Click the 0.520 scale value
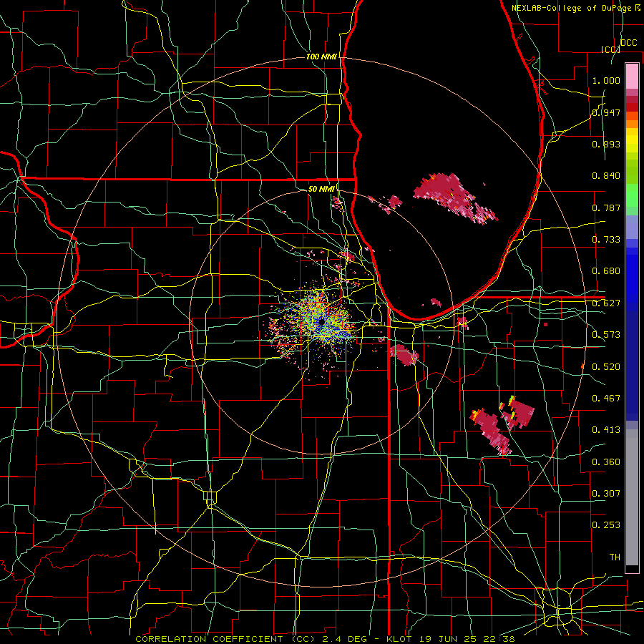 [606, 367]
